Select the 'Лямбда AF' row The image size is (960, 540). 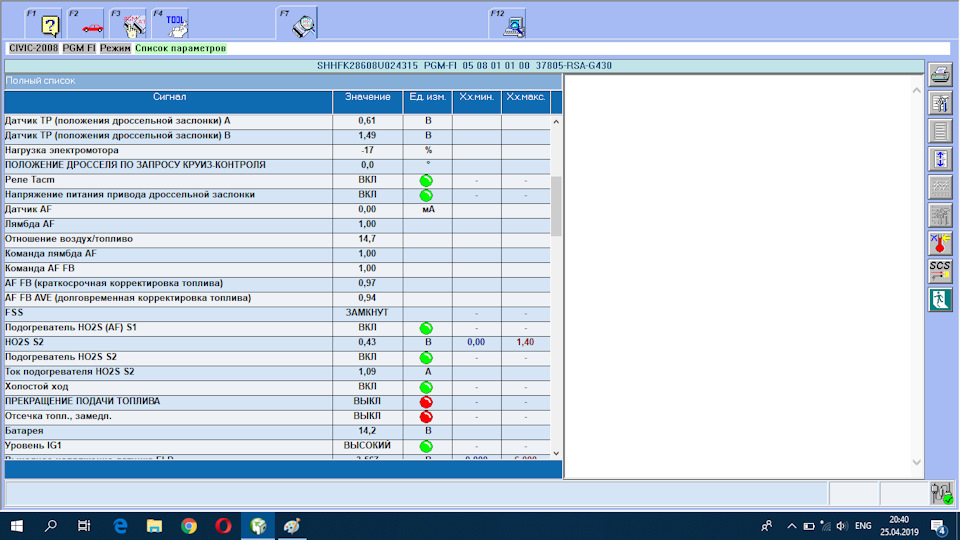pos(277,224)
